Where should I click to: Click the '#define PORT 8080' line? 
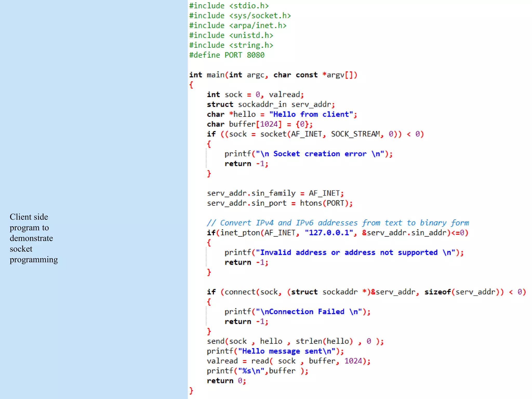(x=227, y=55)
